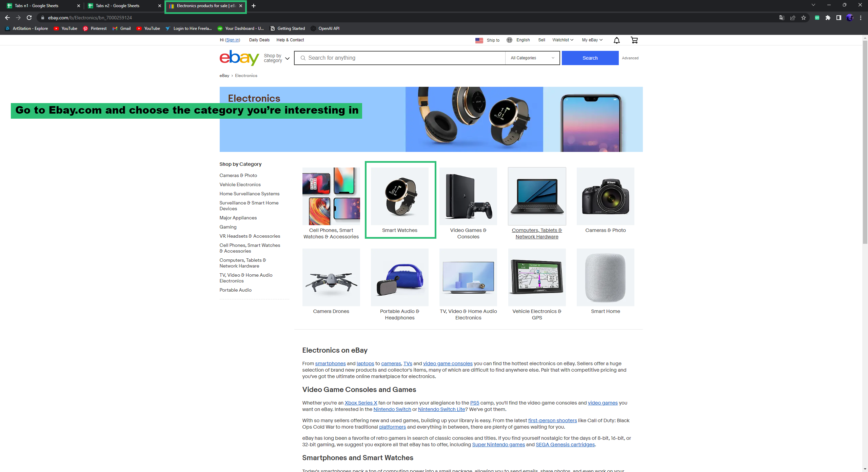The width and height of the screenshot is (868, 472).
Task: Open the eBay notifications bell
Action: pyautogui.click(x=616, y=40)
